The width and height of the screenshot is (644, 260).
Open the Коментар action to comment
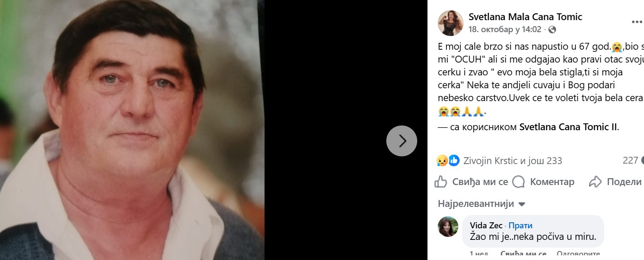pyautogui.click(x=552, y=182)
